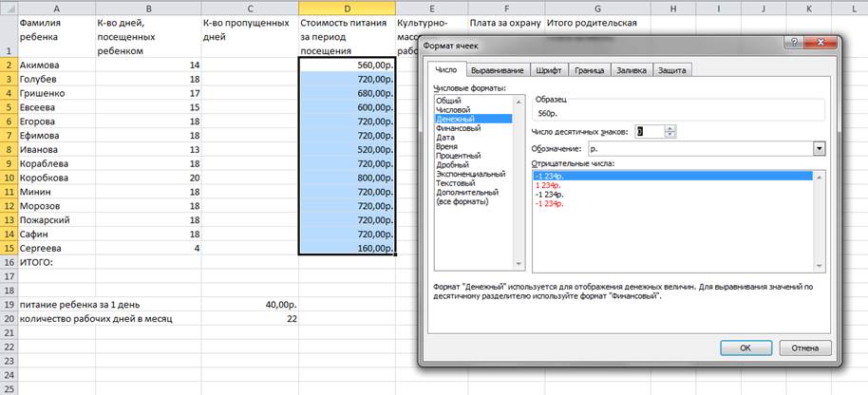Select the cell with value 22
The height and width of the screenshot is (395, 868).
[x=250, y=319]
